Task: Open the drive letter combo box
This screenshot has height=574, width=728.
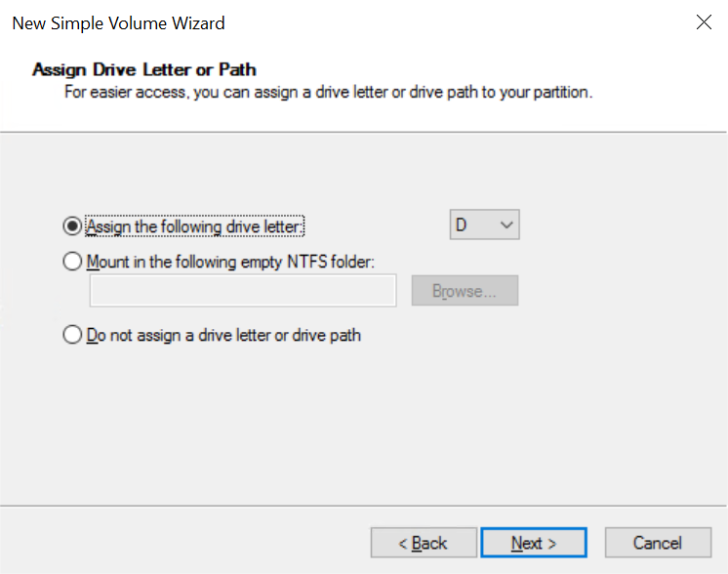Action: point(484,225)
